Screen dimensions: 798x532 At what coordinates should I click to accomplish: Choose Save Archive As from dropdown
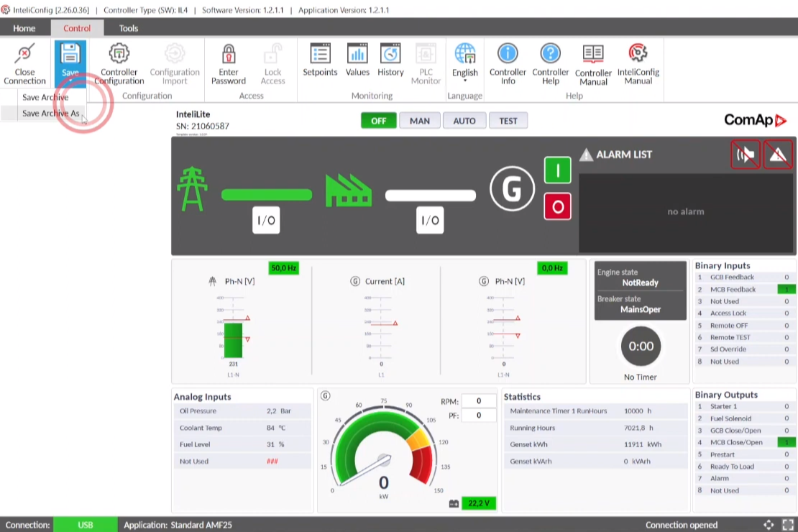tap(50, 114)
